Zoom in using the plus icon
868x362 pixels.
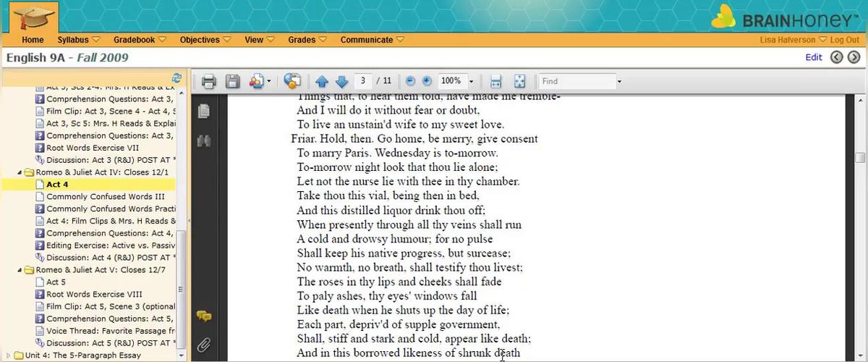(427, 81)
